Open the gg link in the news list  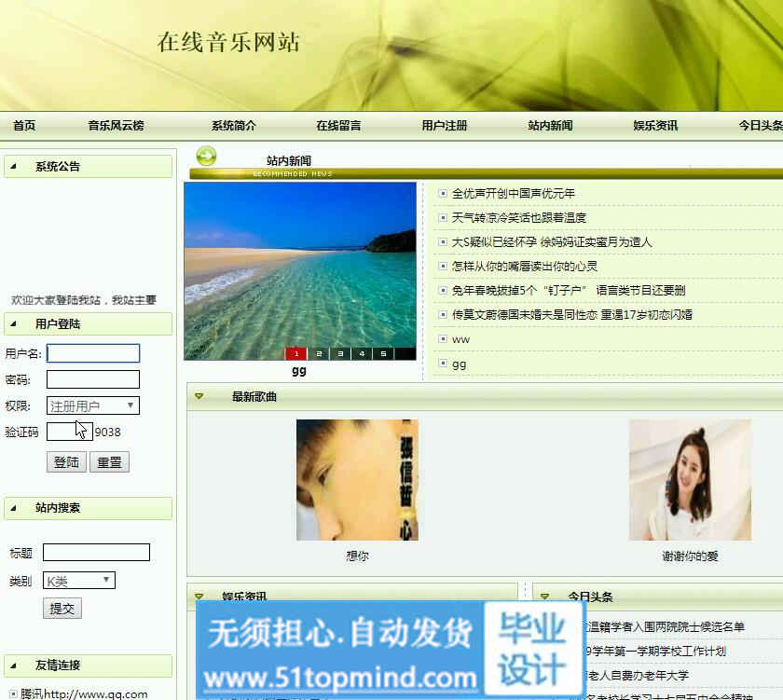click(459, 364)
